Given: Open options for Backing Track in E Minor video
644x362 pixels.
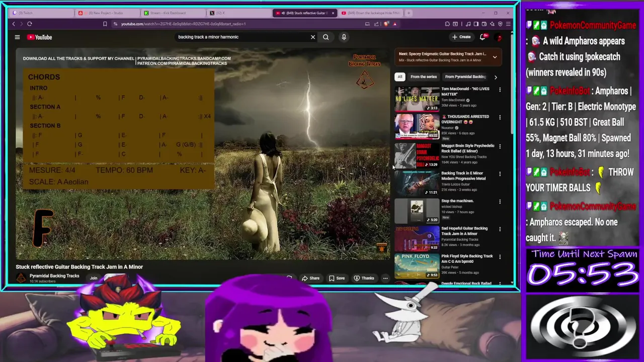Looking at the screenshot, I should [x=500, y=174].
